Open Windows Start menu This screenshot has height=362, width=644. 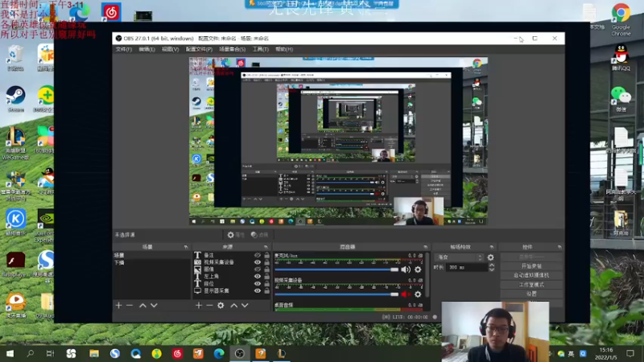point(10,353)
